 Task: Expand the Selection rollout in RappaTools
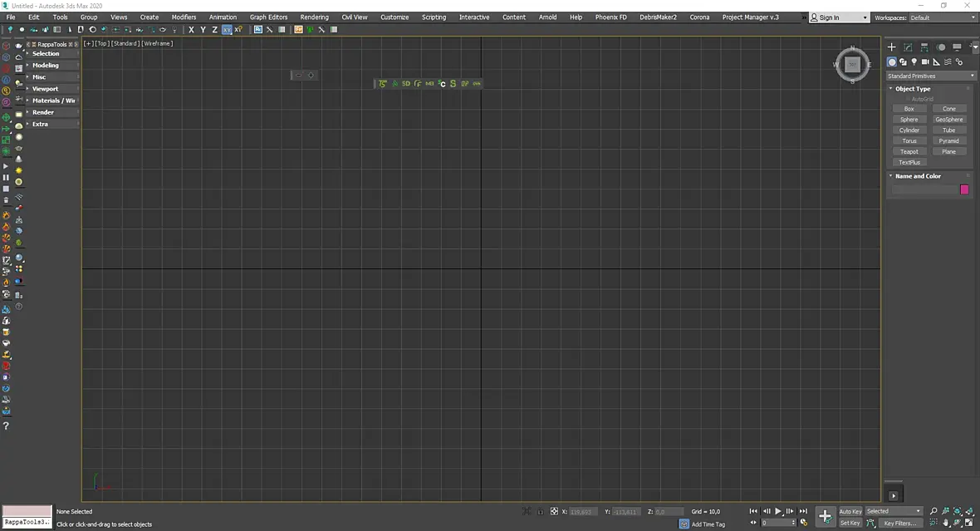point(51,54)
